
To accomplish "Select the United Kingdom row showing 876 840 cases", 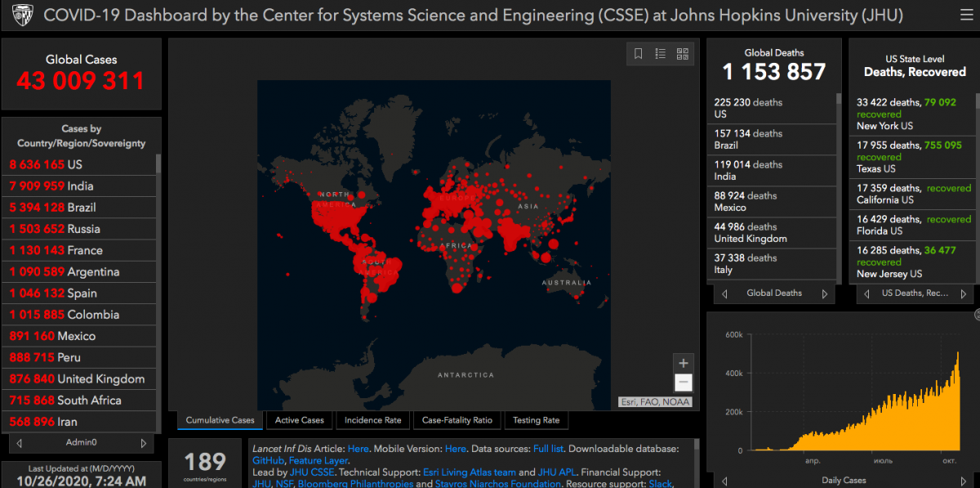I will pos(79,379).
